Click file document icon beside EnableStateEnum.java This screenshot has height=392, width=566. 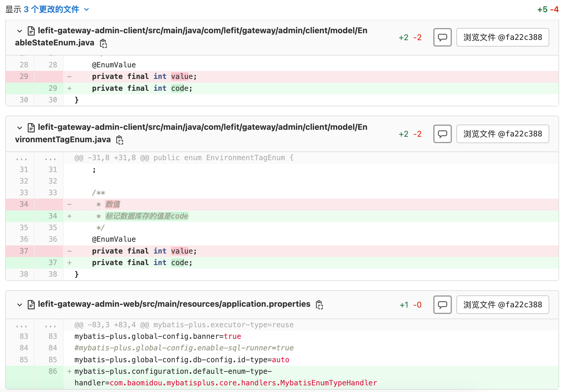pyautogui.click(x=31, y=31)
